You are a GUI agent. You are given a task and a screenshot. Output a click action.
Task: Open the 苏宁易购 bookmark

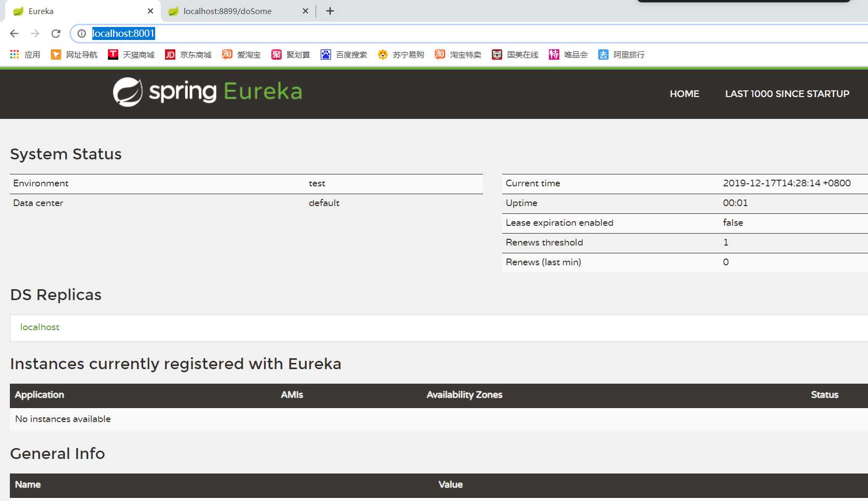click(401, 55)
